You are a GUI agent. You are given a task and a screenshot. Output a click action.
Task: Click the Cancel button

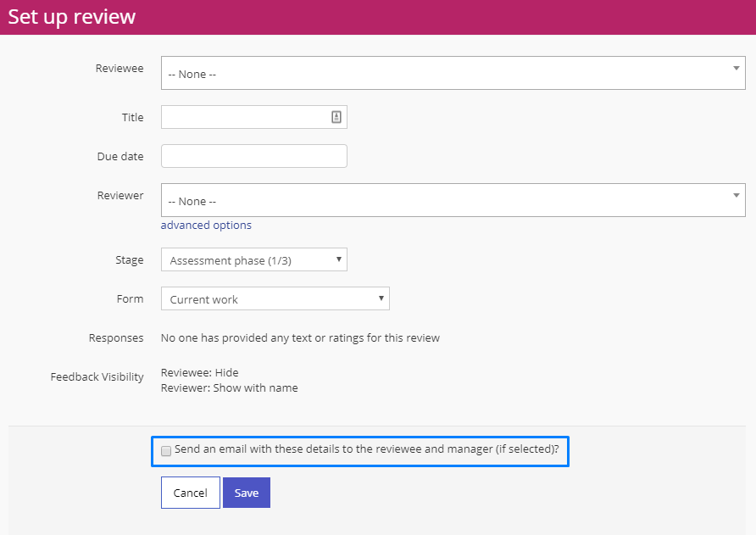click(191, 493)
